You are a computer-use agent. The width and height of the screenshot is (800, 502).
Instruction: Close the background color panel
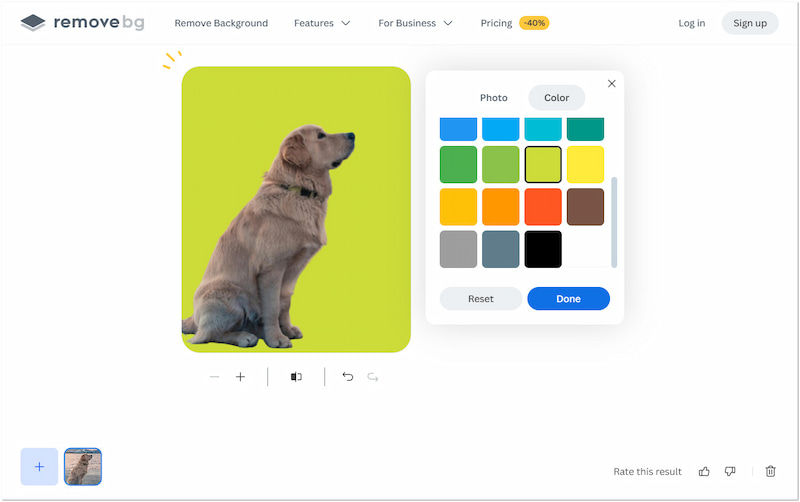click(x=612, y=84)
